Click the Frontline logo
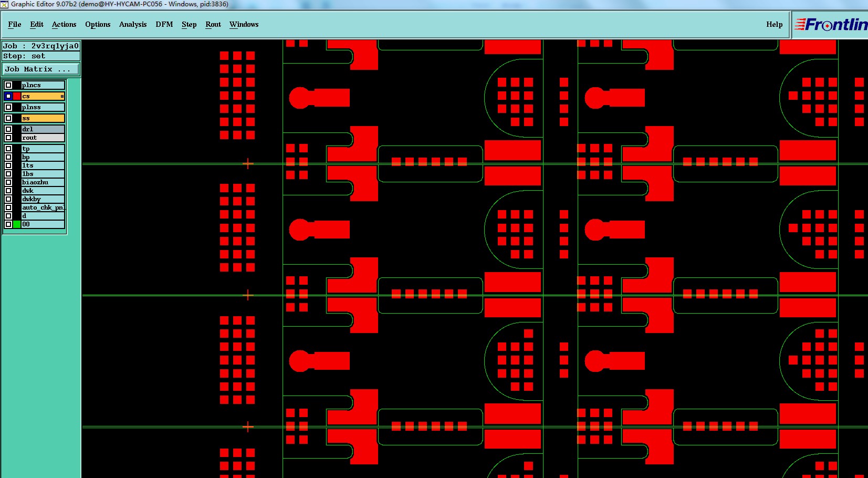The image size is (868, 478). click(x=830, y=25)
